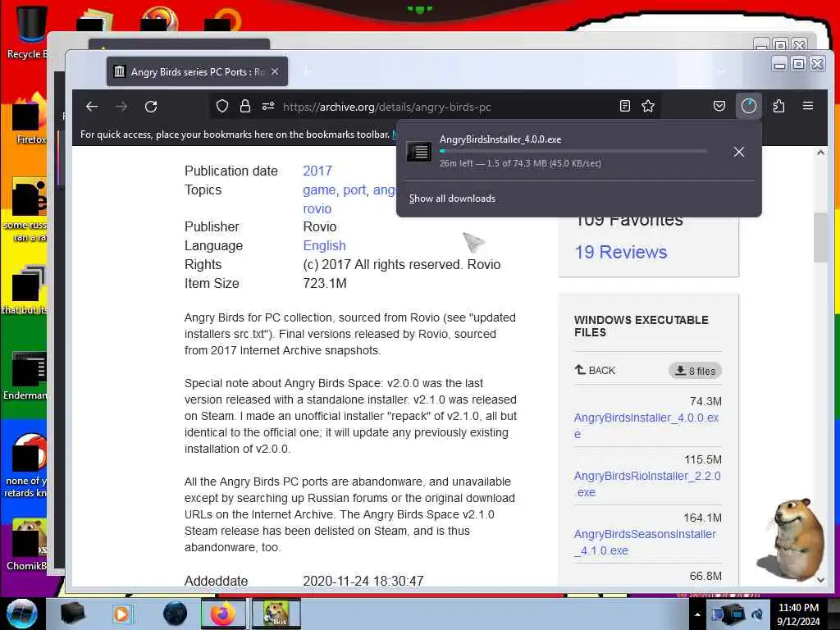Toggle the downloads panel toolbar button
The width and height of the screenshot is (840, 630).
(x=749, y=106)
